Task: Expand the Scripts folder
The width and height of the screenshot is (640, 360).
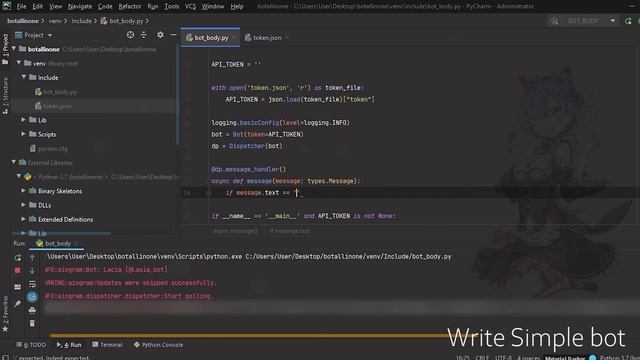Action: click(x=23, y=134)
